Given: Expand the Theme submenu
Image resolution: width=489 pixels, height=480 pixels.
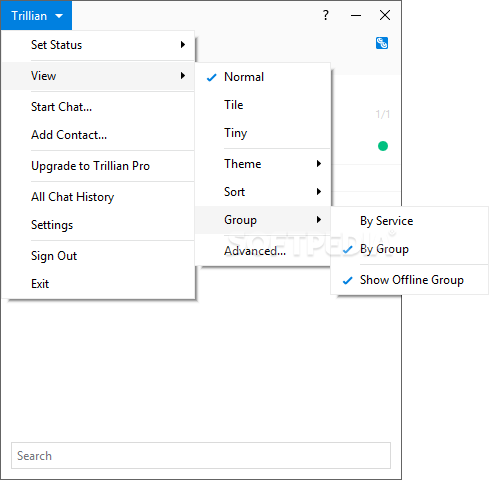Looking at the screenshot, I should 263,164.
